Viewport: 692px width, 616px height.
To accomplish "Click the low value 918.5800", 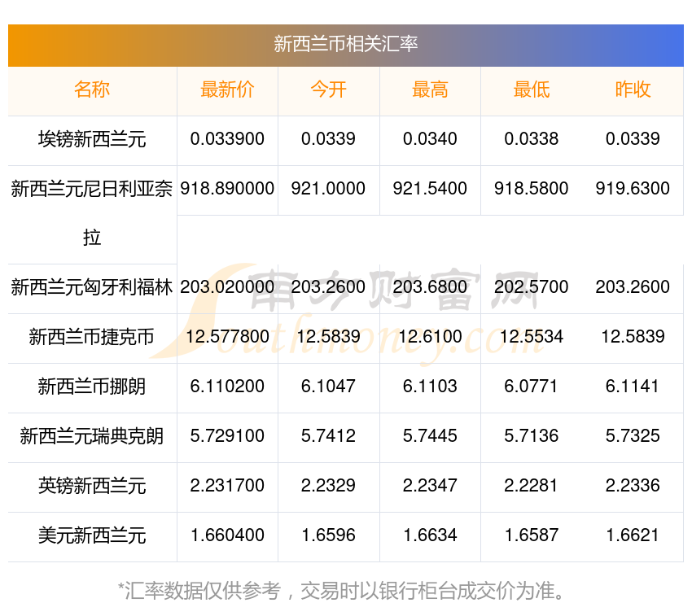I will tap(532, 189).
